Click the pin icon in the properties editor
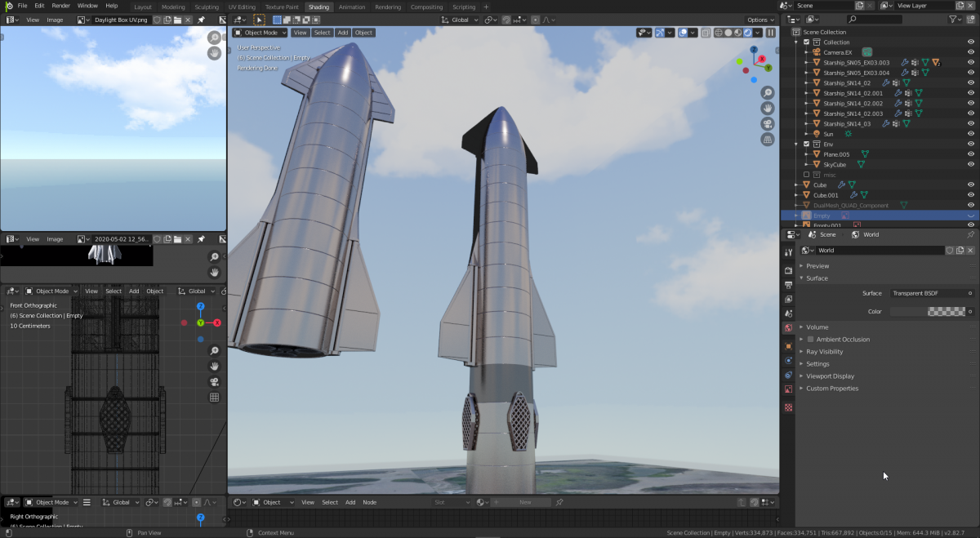The image size is (980, 538). click(x=970, y=234)
